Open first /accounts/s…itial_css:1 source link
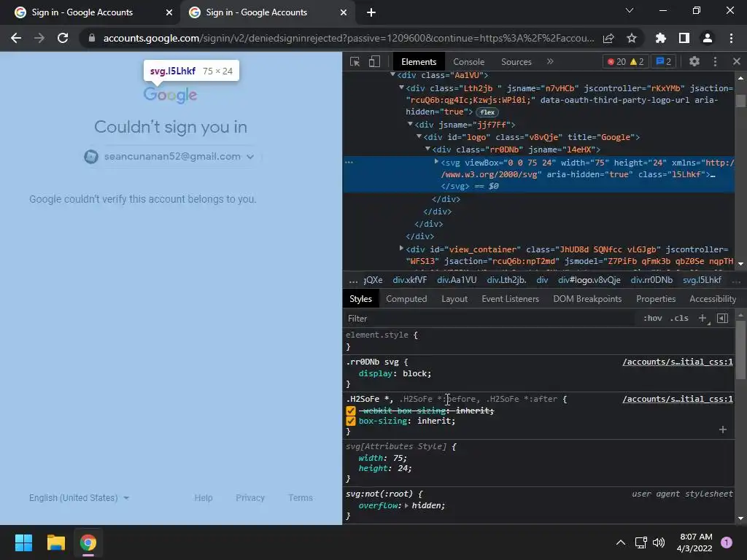This screenshot has width=747, height=560. point(678,362)
